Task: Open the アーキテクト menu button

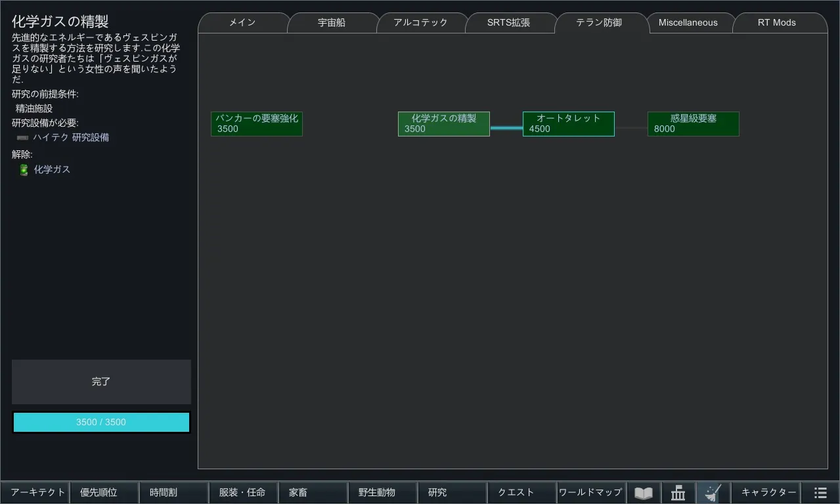Action: (37, 493)
